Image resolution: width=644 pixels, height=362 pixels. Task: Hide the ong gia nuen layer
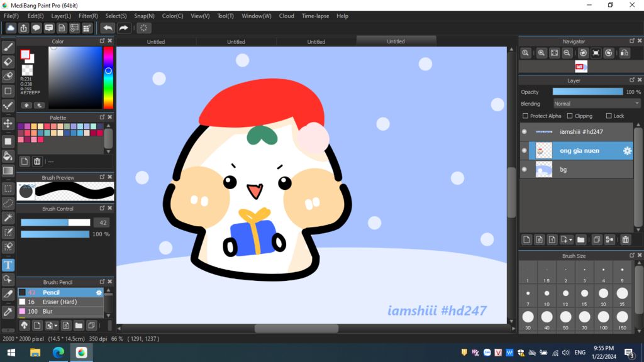coord(525,151)
